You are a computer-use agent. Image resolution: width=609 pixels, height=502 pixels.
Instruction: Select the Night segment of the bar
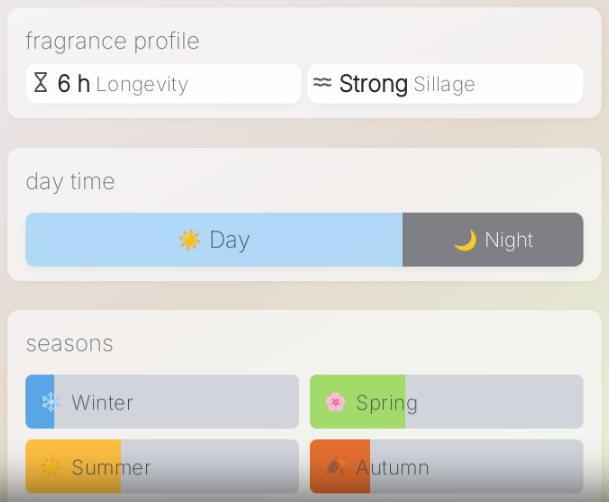[x=493, y=240]
